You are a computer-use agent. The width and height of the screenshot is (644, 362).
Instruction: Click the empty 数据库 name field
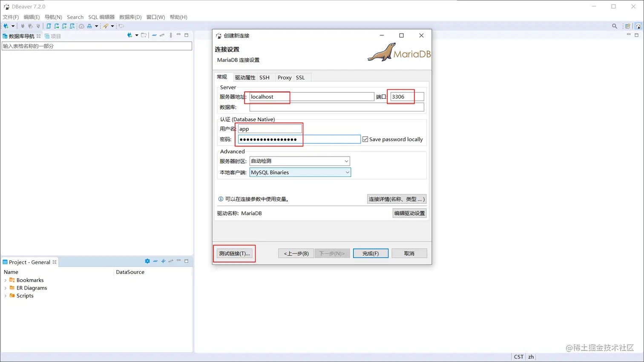(336, 107)
